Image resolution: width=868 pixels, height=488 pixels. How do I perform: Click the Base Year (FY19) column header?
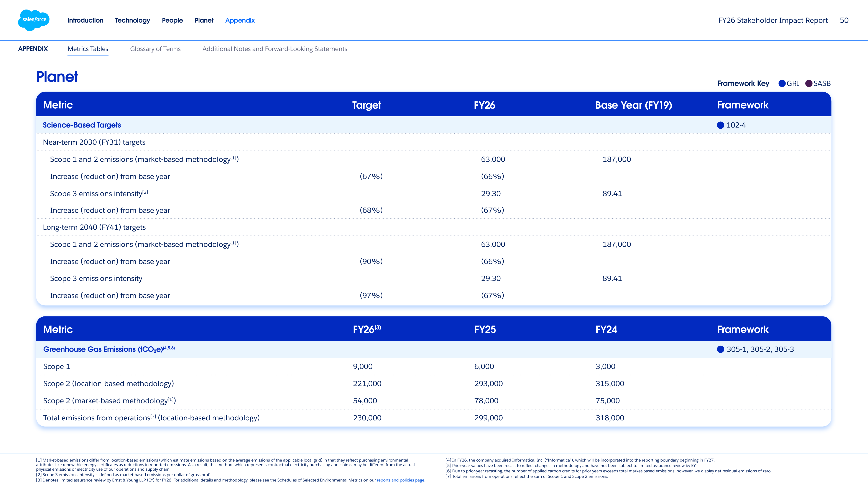(x=633, y=105)
